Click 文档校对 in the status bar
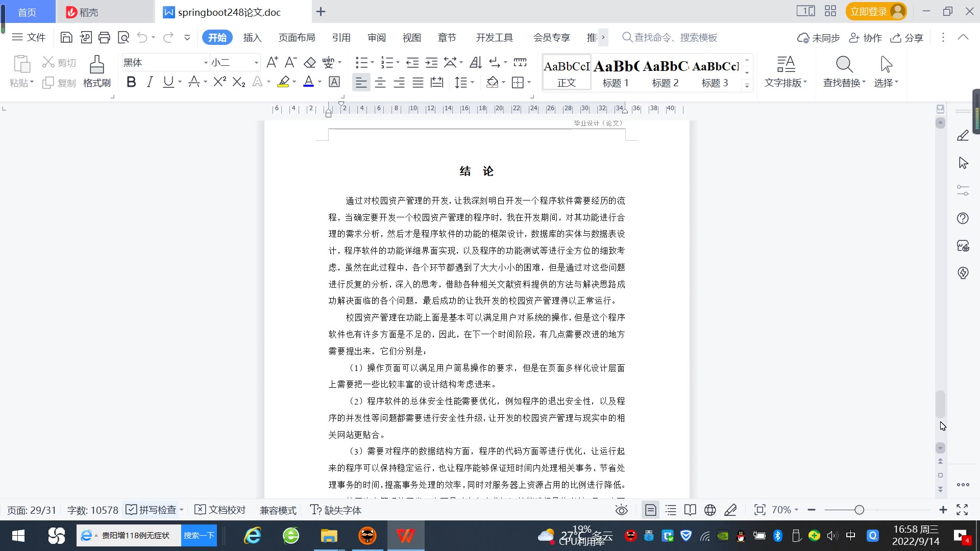980x551 pixels. click(220, 510)
